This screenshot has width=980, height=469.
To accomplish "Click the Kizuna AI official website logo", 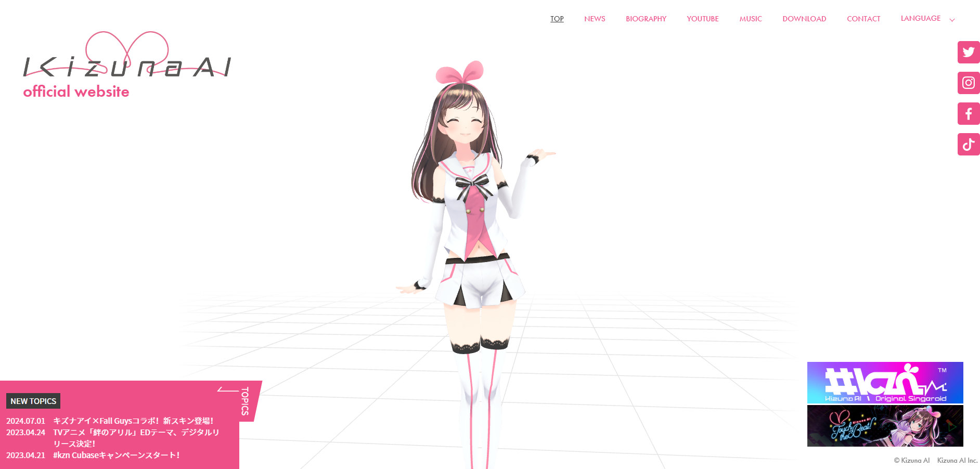I will [x=127, y=65].
